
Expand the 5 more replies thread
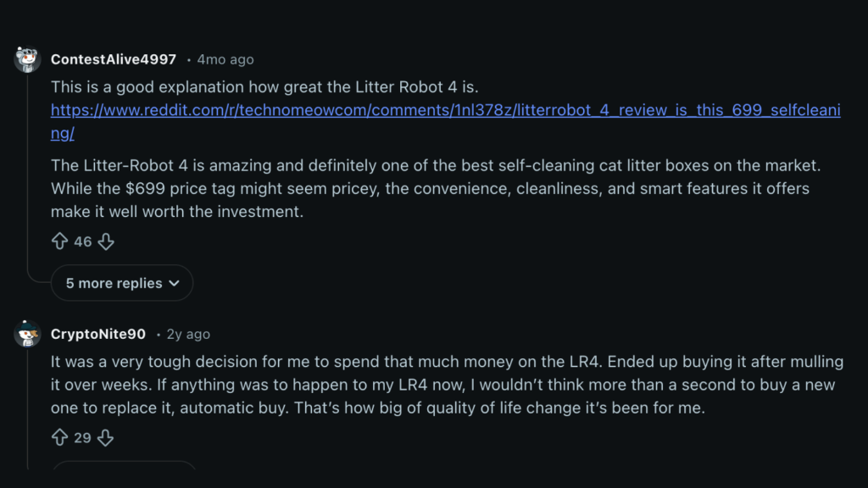[x=121, y=283]
